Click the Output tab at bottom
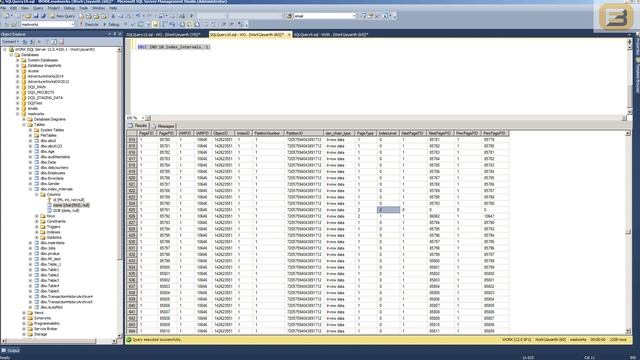 click(x=11, y=351)
